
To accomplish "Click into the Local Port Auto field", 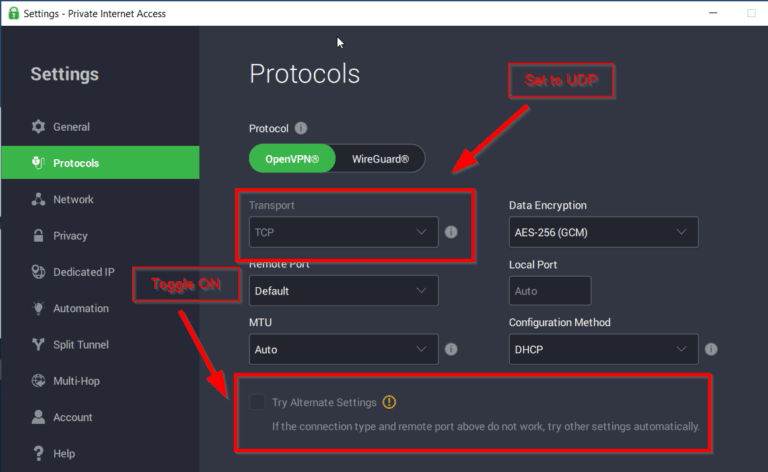I will tap(550, 291).
